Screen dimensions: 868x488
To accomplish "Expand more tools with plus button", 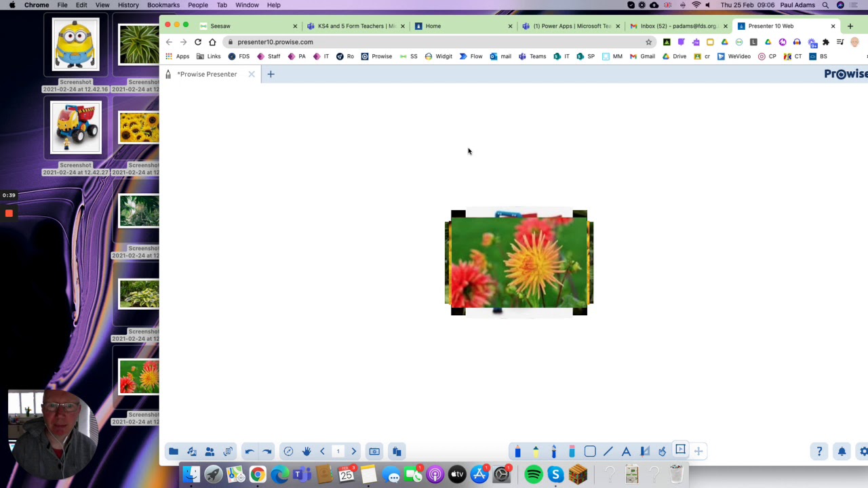I will [698, 451].
